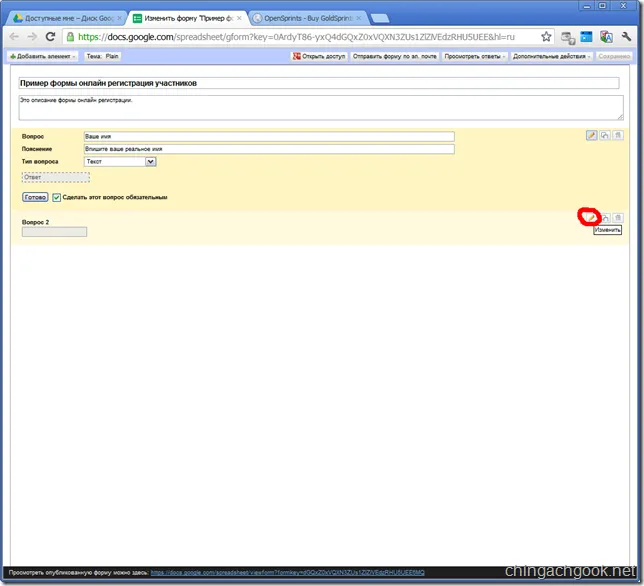Click the form description text area
The width and height of the screenshot is (644, 586).
321,108
